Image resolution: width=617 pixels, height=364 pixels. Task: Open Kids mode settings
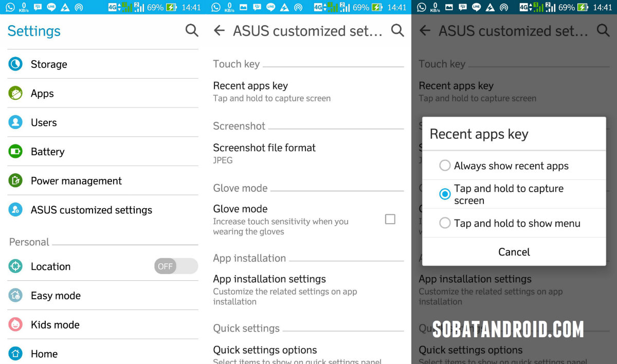pos(103,324)
